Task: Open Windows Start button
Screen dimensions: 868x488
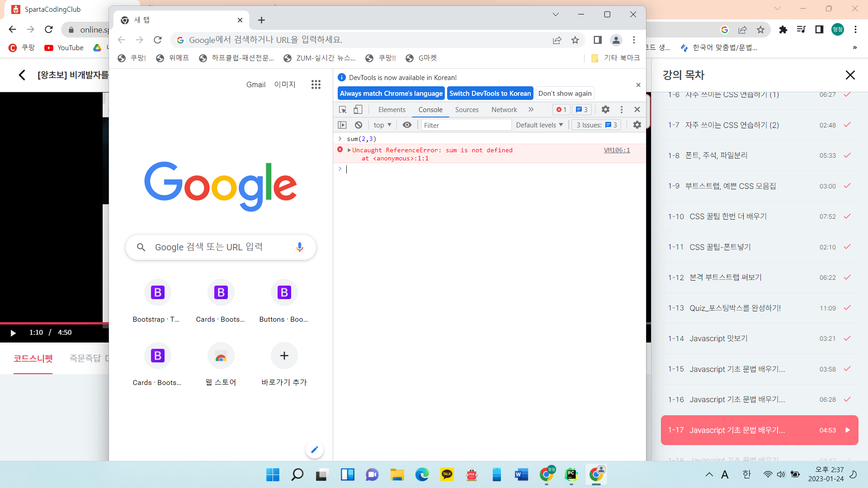Action: (273, 474)
